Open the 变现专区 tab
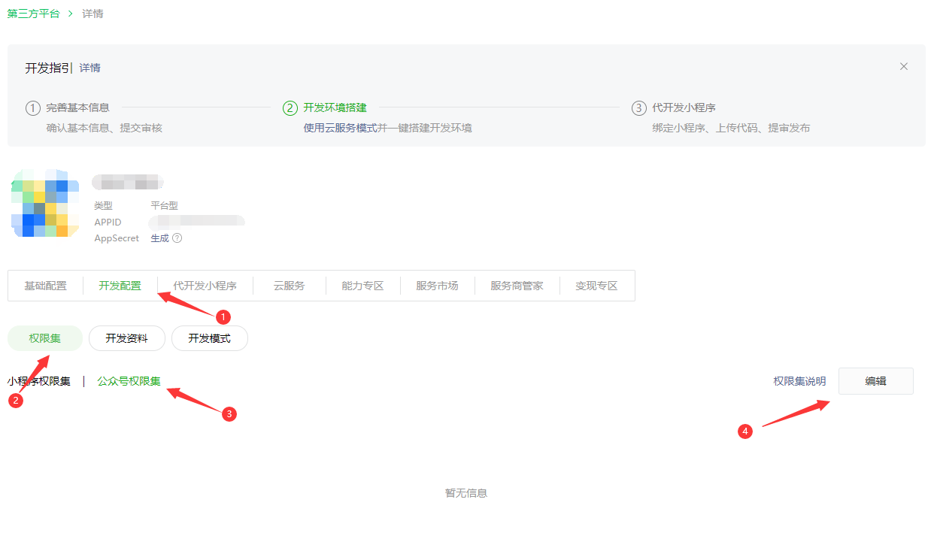The image size is (937, 560). pyautogui.click(x=596, y=286)
